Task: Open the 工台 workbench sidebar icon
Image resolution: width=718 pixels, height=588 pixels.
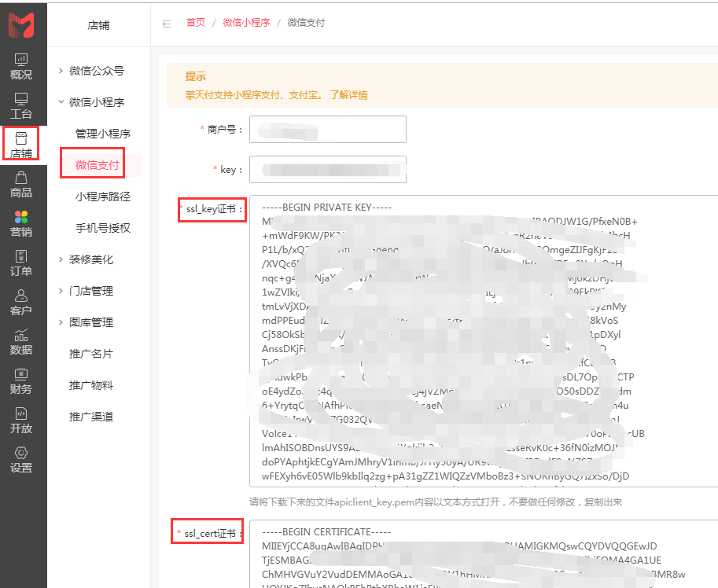Action: [x=21, y=106]
